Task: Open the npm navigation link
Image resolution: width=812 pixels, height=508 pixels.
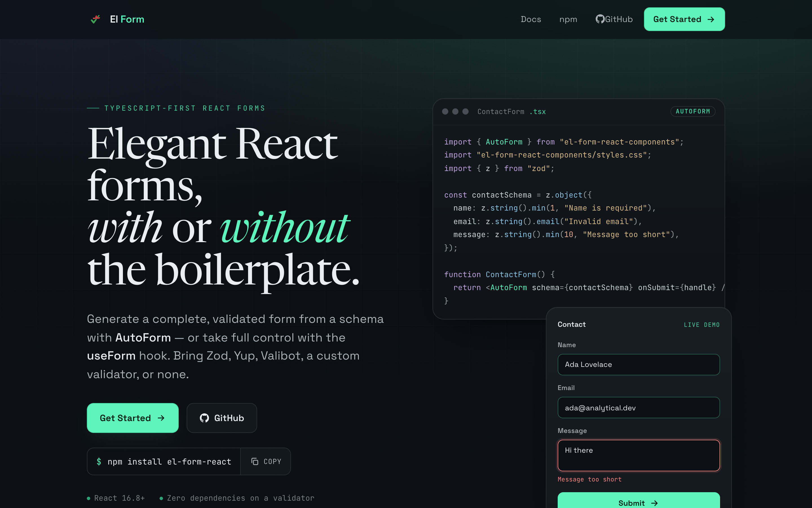Action: (x=568, y=19)
